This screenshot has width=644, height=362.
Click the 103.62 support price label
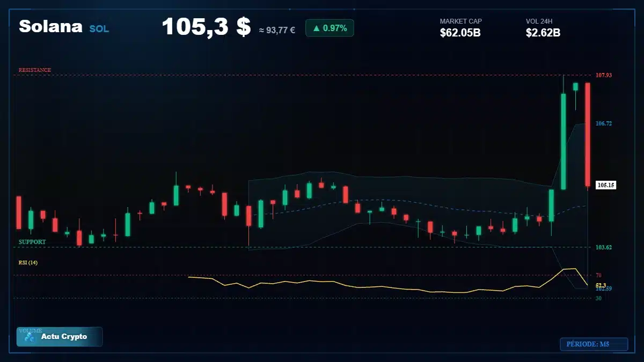click(604, 247)
